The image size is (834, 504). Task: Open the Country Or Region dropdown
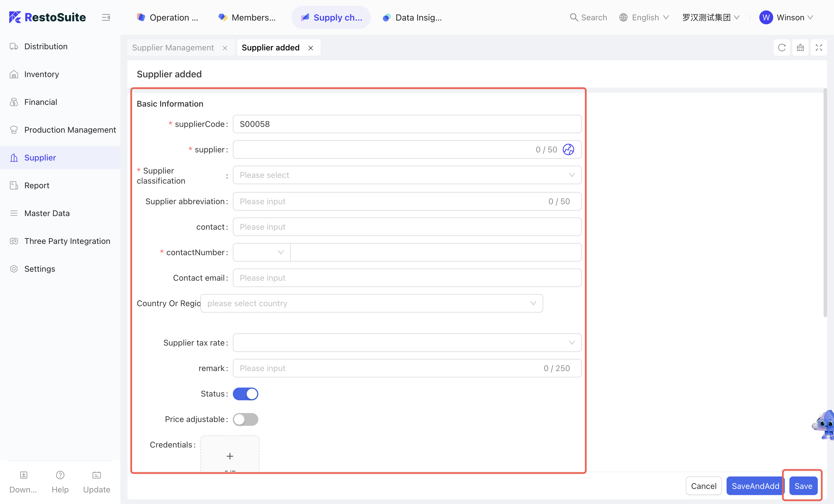click(371, 303)
